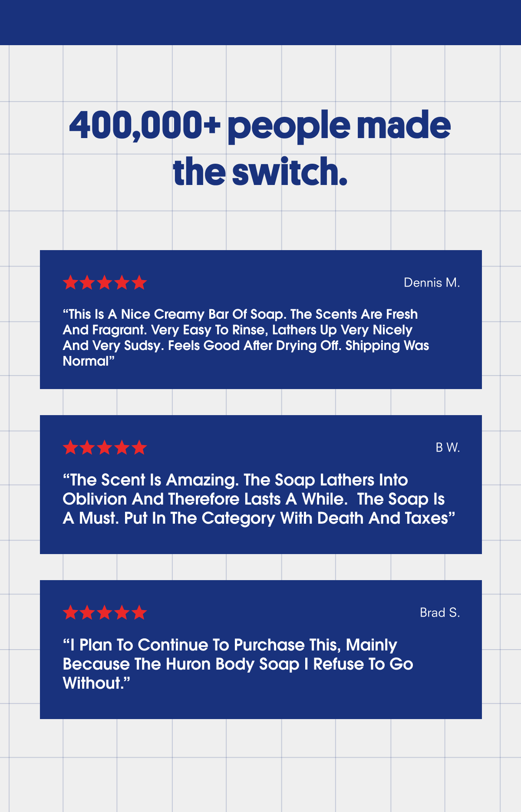Select the reviewer name B W.
521x812 pixels.
[448, 448]
